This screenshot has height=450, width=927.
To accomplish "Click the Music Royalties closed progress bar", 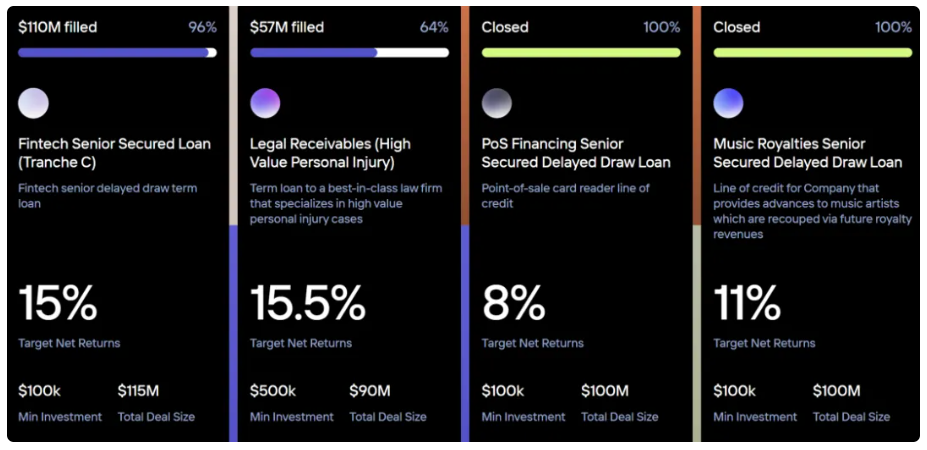I will pos(812,52).
